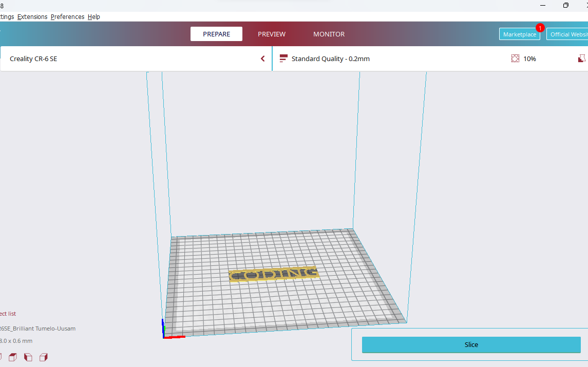Switch to the MONITOR tab
This screenshot has width=588, height=367.
point(329,34)
